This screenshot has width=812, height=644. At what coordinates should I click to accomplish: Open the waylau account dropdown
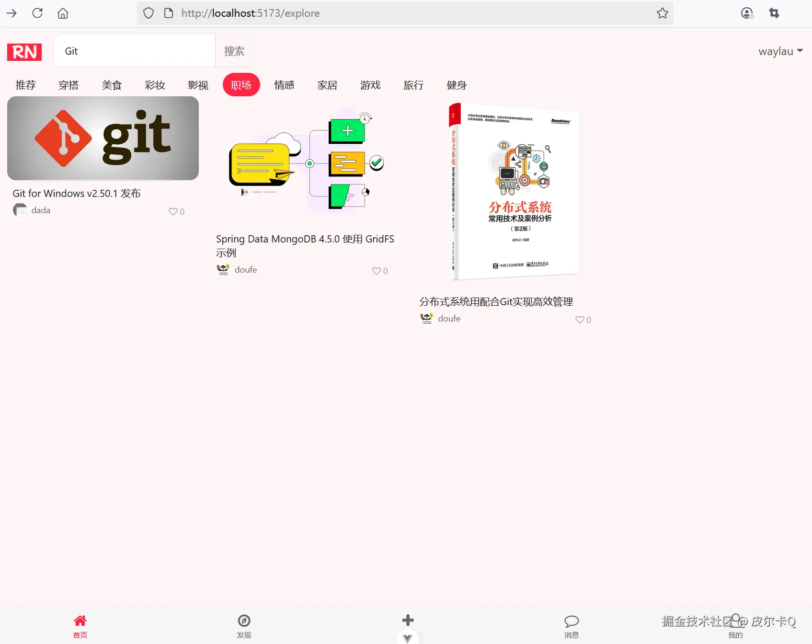point(780,51)
